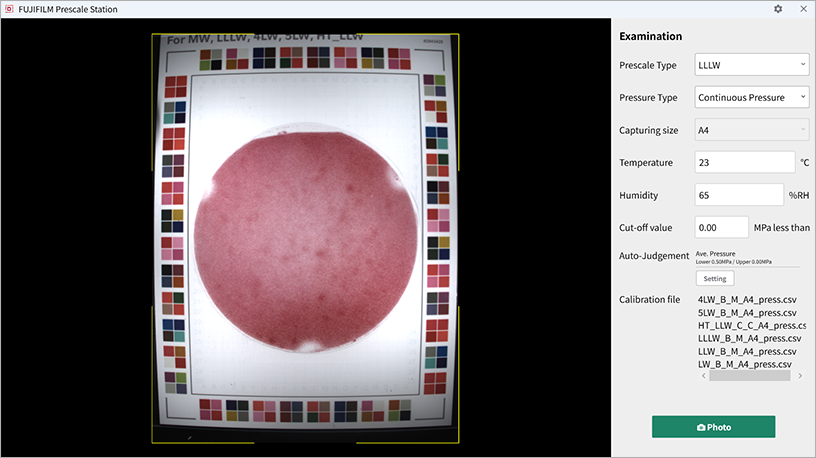Click the Cut-off value input field
816x458 pixels.
721,227
